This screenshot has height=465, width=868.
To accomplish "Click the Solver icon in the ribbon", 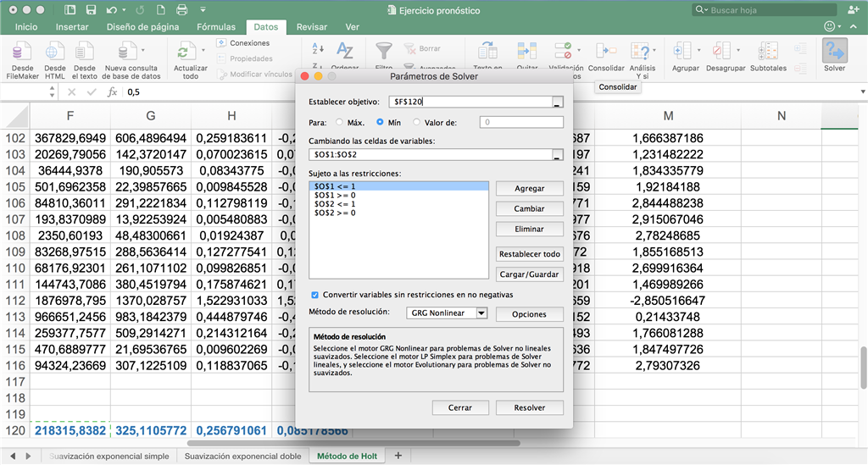I will [x=835, y=53].
